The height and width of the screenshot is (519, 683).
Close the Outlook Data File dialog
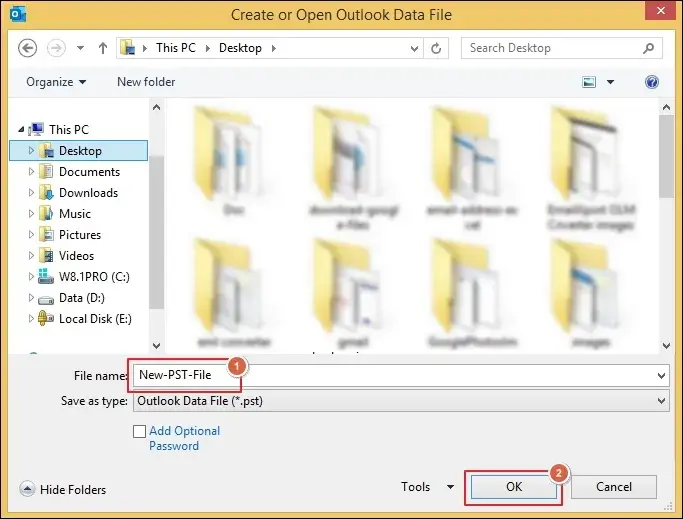click(x=660, y=10)
